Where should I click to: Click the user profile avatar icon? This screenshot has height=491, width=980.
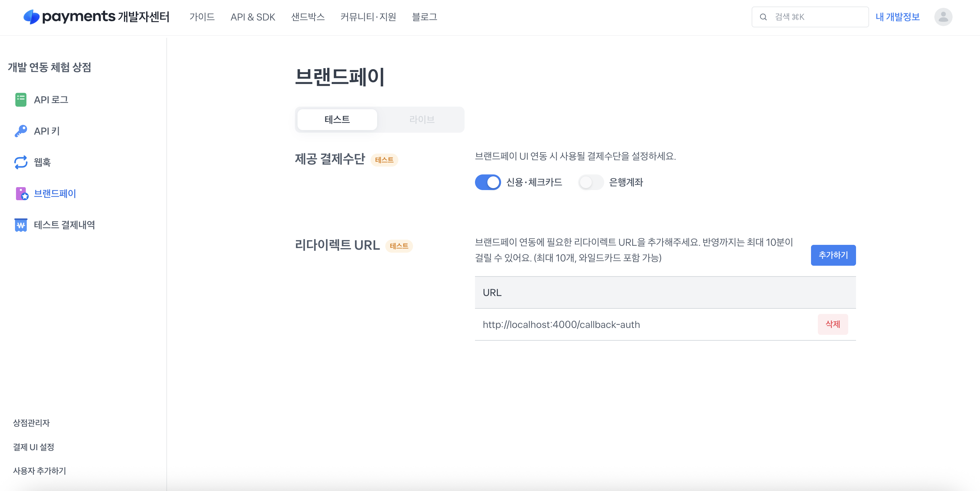click(x=943, y=17)
